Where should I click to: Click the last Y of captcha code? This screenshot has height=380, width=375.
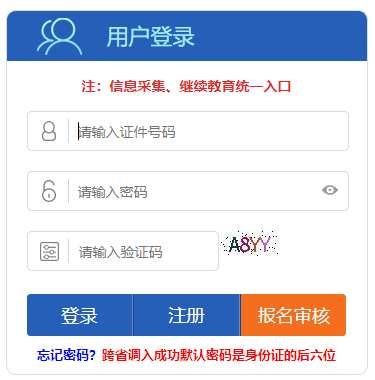264,244
